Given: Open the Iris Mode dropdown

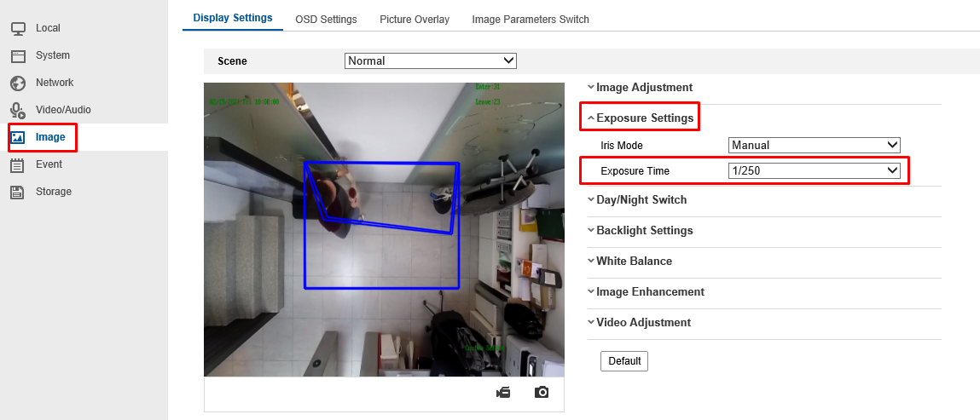Looking at the screenshot, I should click(x=815, y=146).
